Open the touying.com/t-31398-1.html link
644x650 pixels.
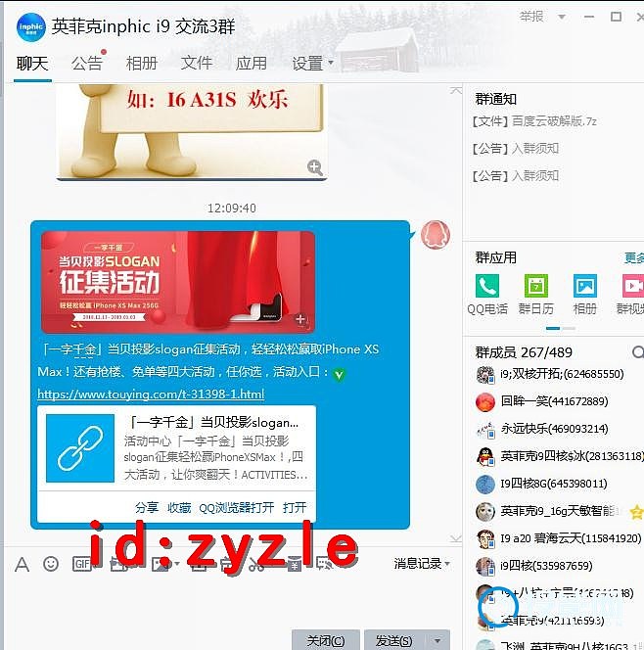pyautogui.click(x=151, y=394)
